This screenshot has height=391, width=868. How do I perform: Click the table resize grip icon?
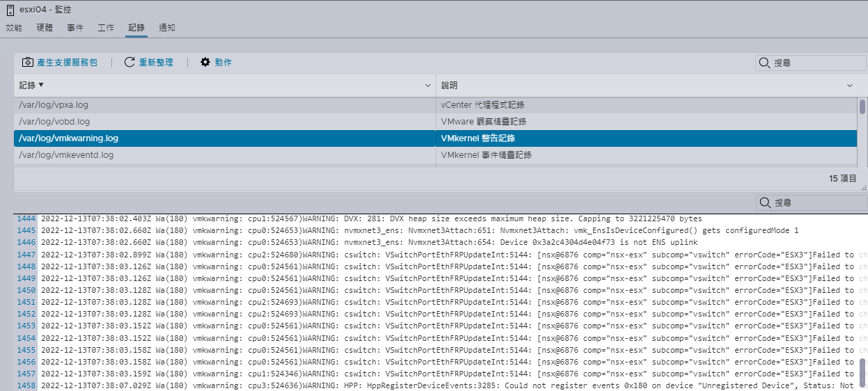[863, 187]
